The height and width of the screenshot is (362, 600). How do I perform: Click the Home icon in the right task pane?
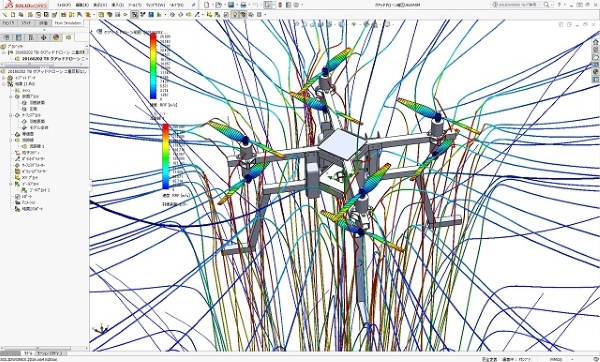pyautogui.click(x=595, y=42)
